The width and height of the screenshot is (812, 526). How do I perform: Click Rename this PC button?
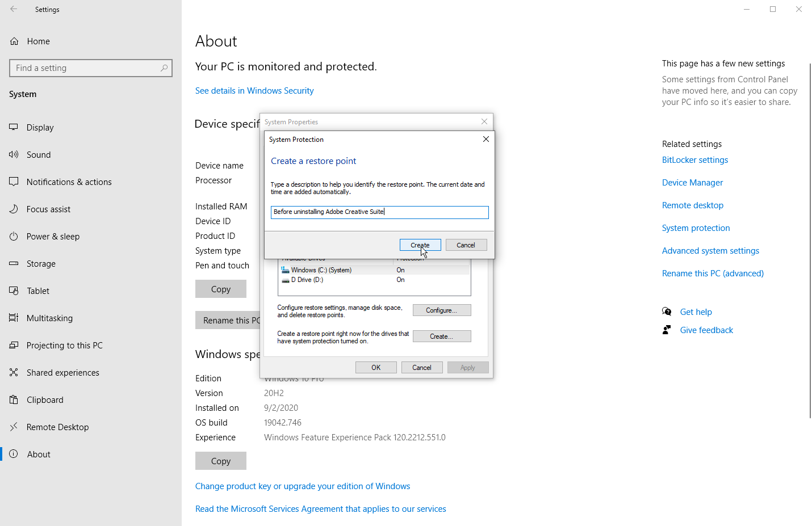pyautogui.click(x=228, y=320)
